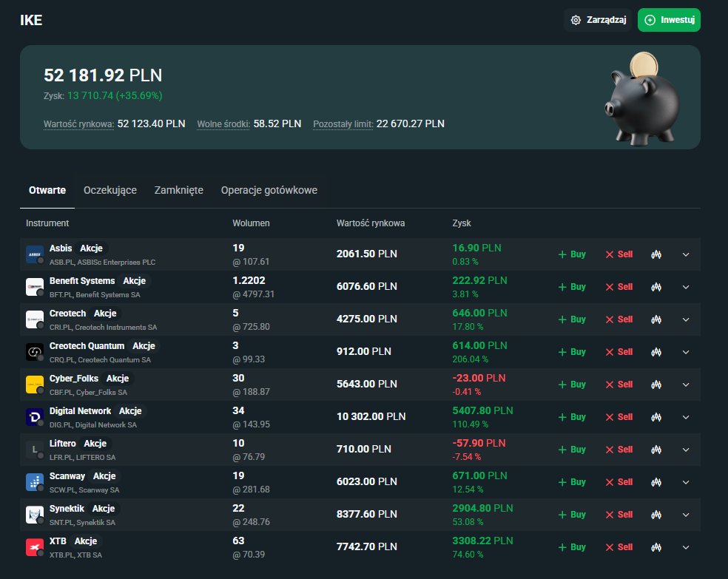
Task: Click the Wolumen column header
Action: tap(252, 223)
